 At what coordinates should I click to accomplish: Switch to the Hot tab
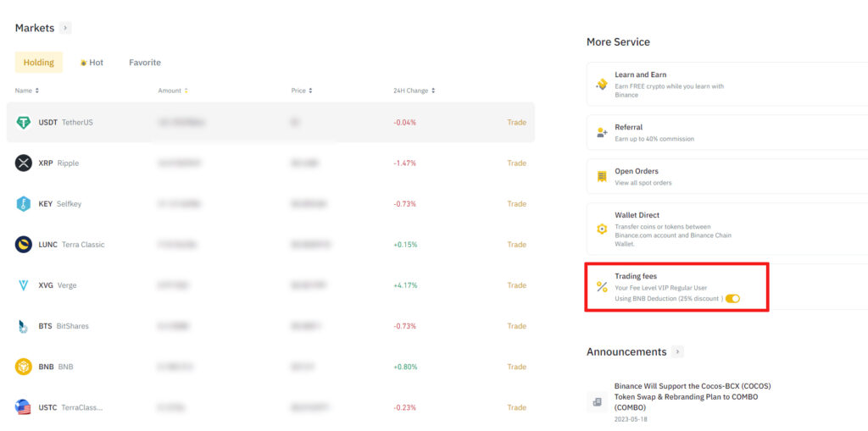[92, 63]
